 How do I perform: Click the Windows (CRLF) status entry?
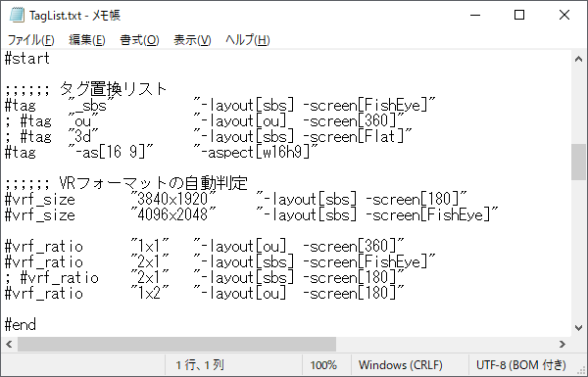point(401,365)
